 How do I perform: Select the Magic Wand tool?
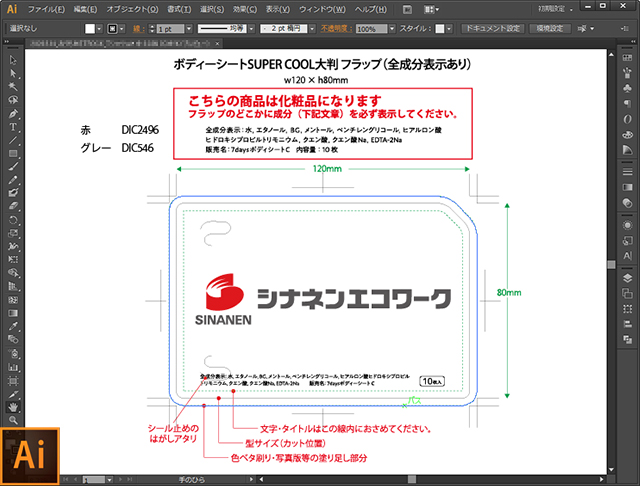(x=13, y=87)
